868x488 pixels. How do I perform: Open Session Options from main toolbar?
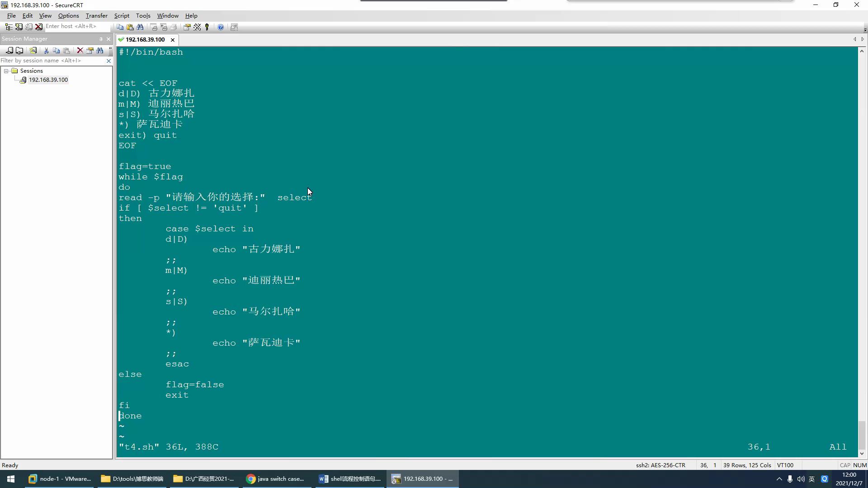(187, 27)
